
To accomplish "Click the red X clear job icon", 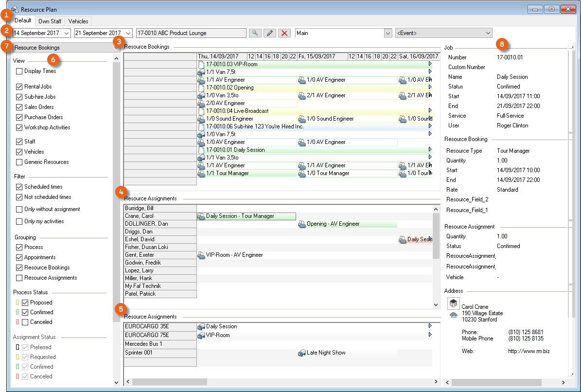I will click(284, 33).
